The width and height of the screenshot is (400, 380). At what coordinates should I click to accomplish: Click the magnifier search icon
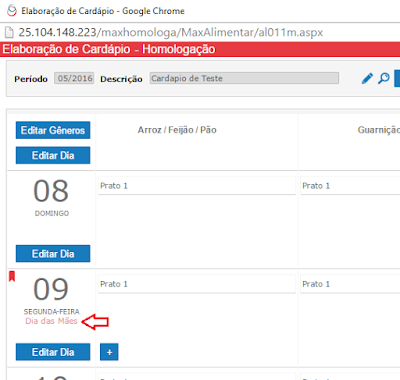pos(384,79)
